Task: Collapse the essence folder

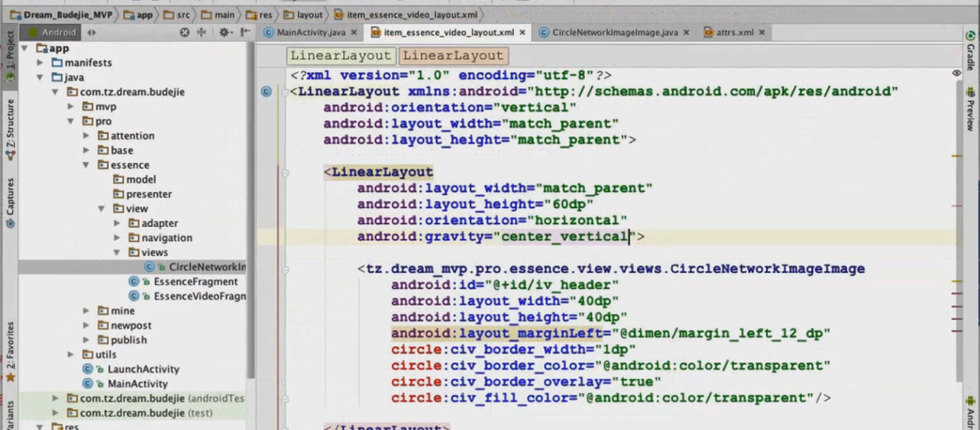Action: (87, 165)
